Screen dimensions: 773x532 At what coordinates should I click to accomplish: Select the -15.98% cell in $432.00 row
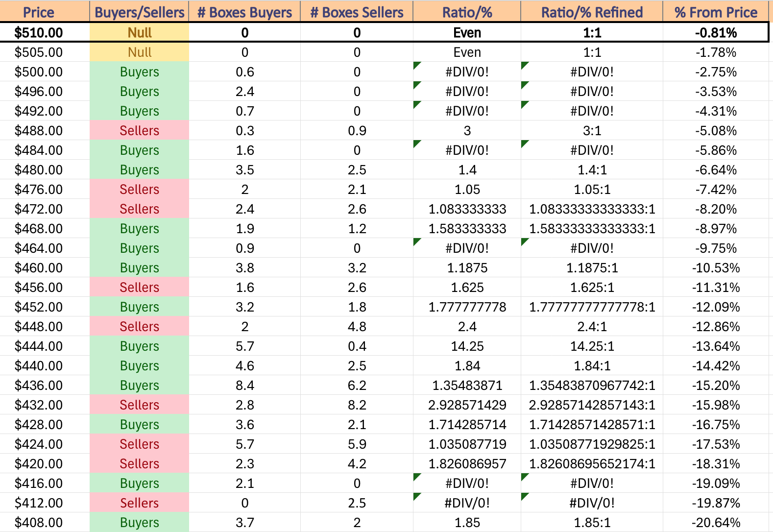(x=716, y=405)
